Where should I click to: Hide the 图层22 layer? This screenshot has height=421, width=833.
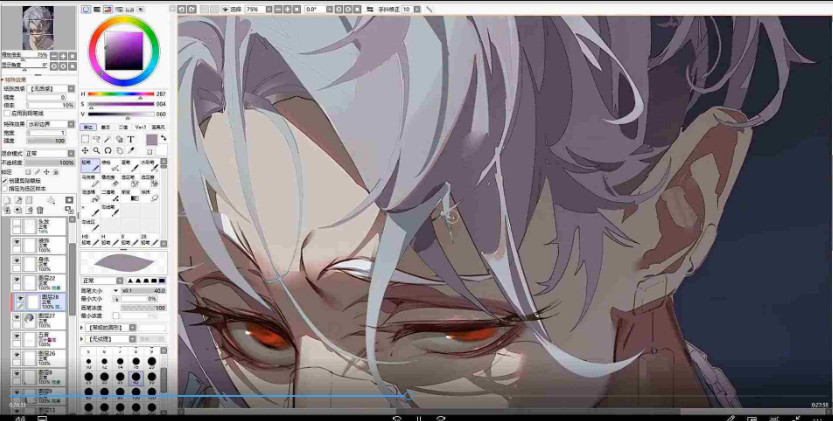16,279
